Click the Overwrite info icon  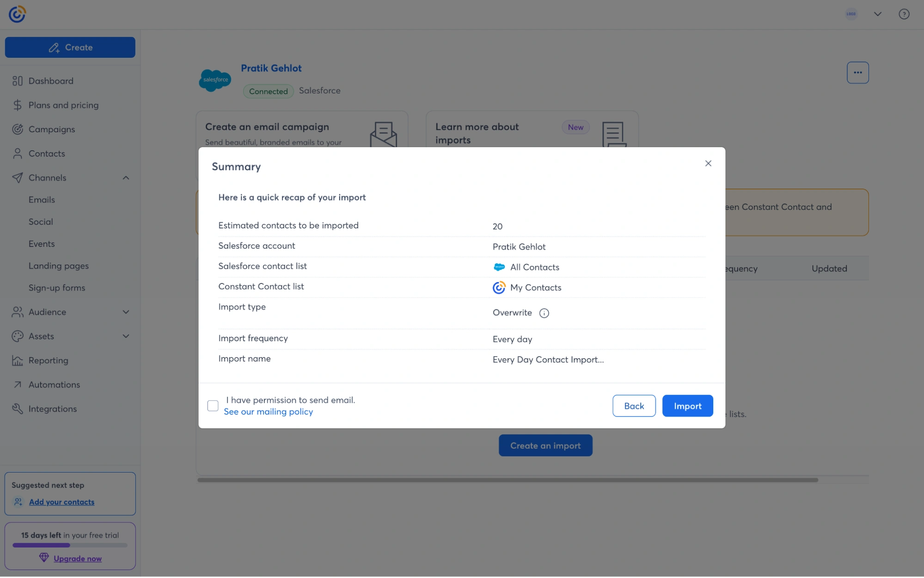[x=544, y=313]
